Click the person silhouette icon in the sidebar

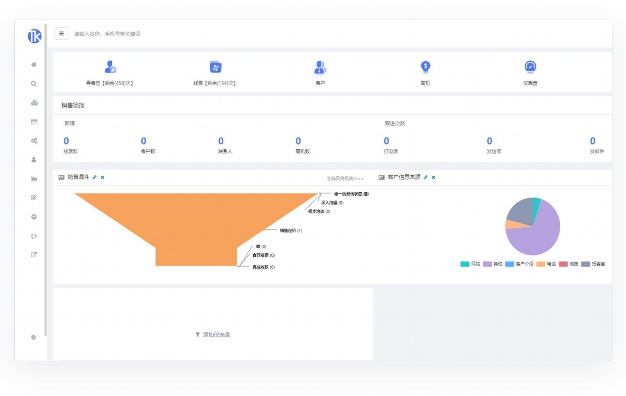coord(34,160)
